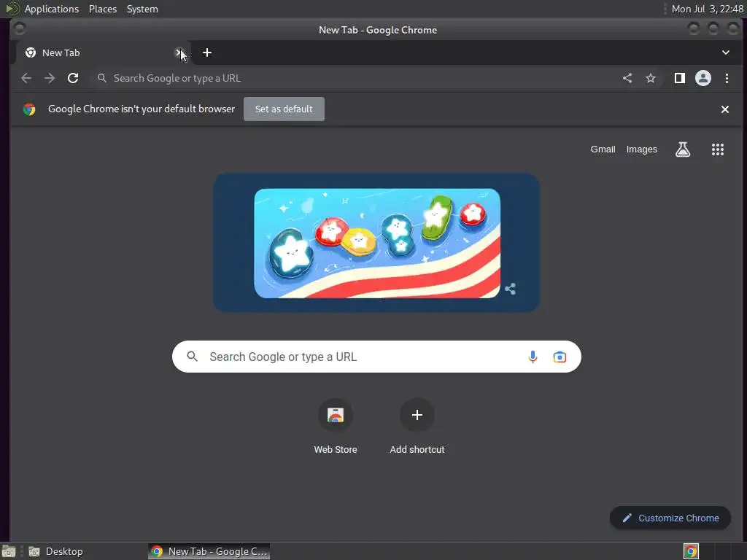Go forward using the forward arrow
The height and width of the screenshot is (560, 747).
coord(50,78)
